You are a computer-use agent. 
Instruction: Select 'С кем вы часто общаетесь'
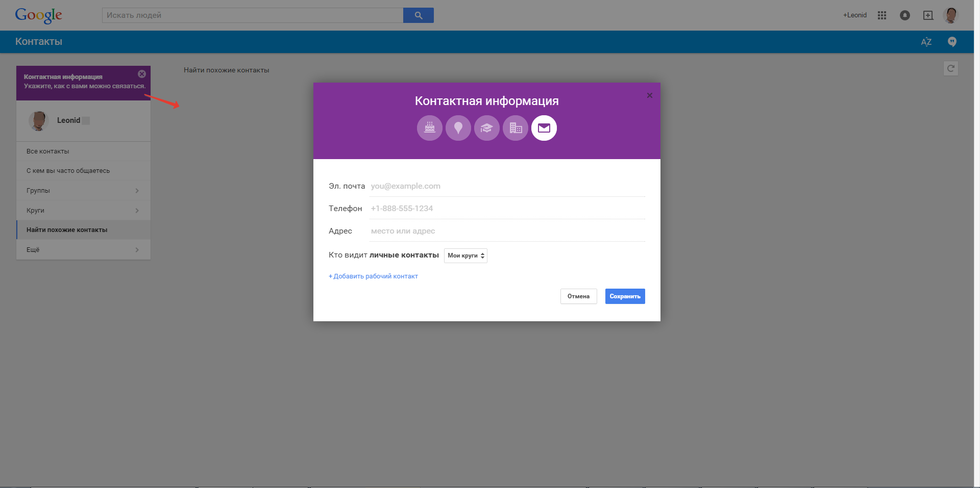(x=83, y=170)
